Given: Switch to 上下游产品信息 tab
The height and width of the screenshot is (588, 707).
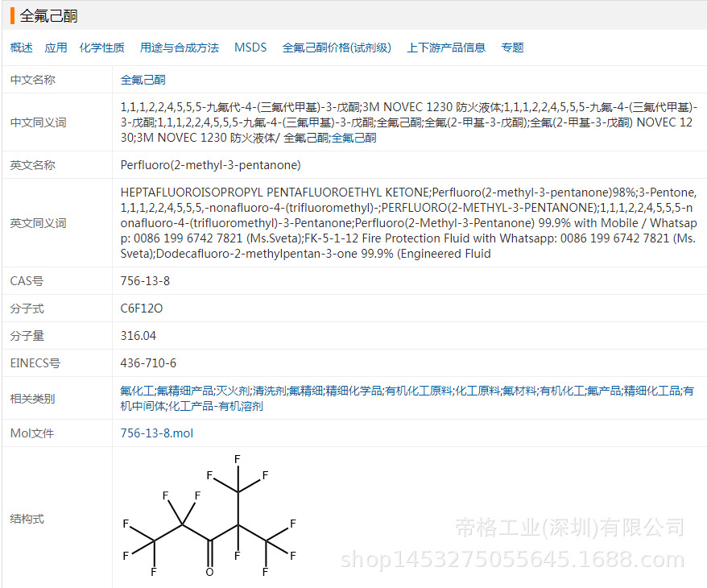Looking at the screenshot, I should coord(446,48).
